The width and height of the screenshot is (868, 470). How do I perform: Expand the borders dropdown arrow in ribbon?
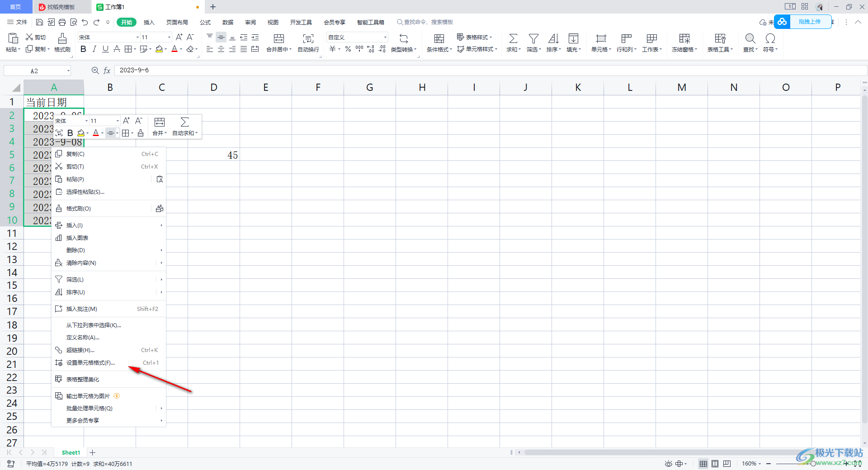coord(135,49)
